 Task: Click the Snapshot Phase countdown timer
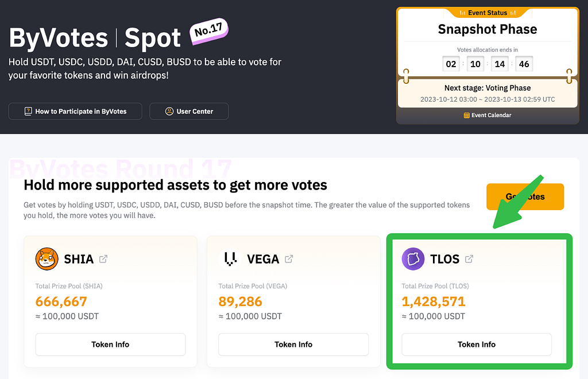click(x=488, y=64)
